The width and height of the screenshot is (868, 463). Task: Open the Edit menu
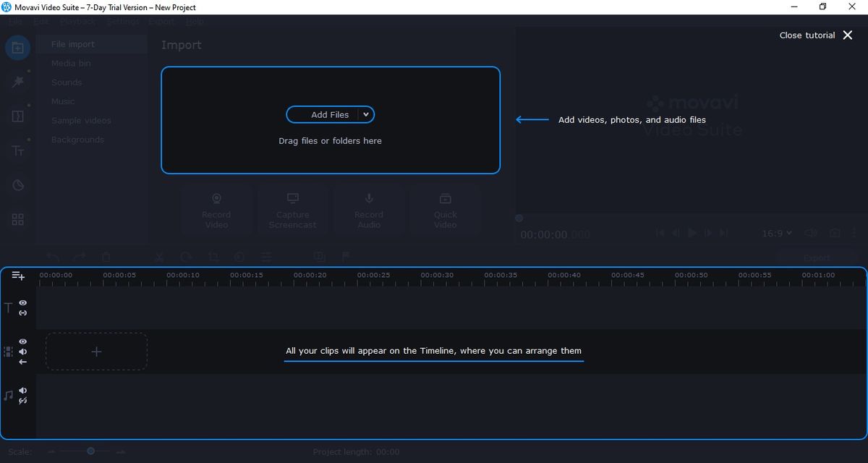(x=41, y=22)
